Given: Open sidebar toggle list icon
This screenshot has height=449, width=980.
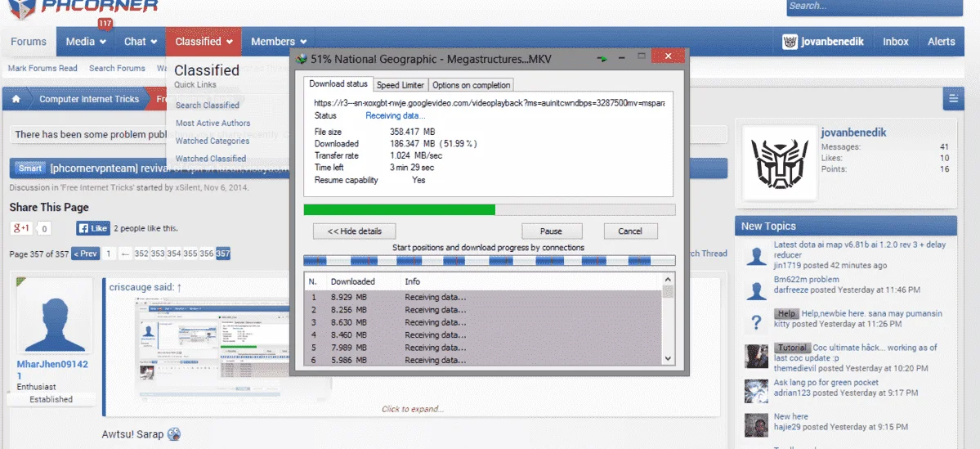Looking at the screenshot, I should pos(953,98).
